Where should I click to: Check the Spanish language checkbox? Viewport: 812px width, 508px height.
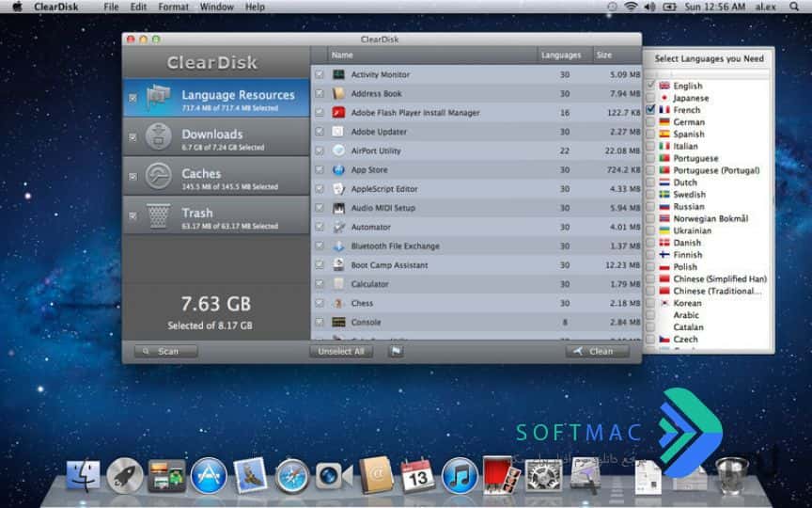coord(650,134)
